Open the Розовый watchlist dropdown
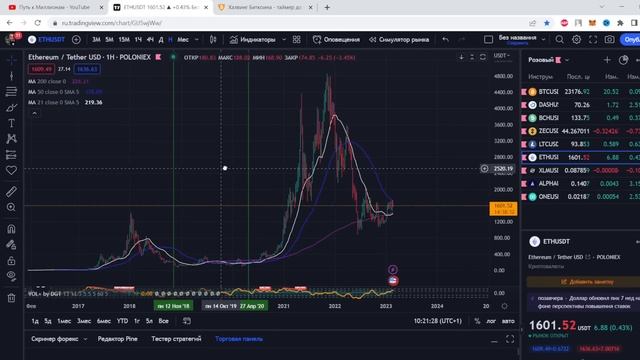Image resolution: width=640 pixels, height=360 pixels. tap(567, 60)
